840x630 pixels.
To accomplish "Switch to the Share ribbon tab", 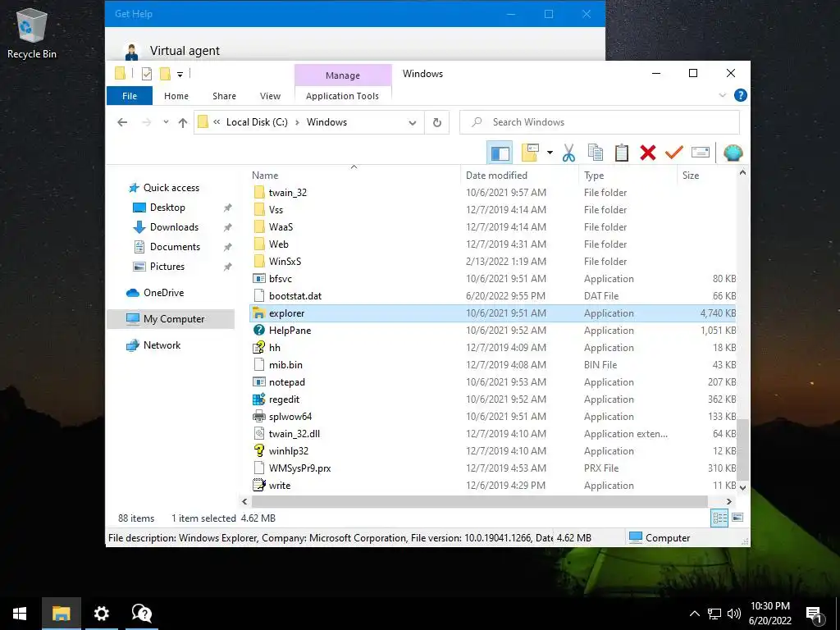I will (x=224, y=96).
